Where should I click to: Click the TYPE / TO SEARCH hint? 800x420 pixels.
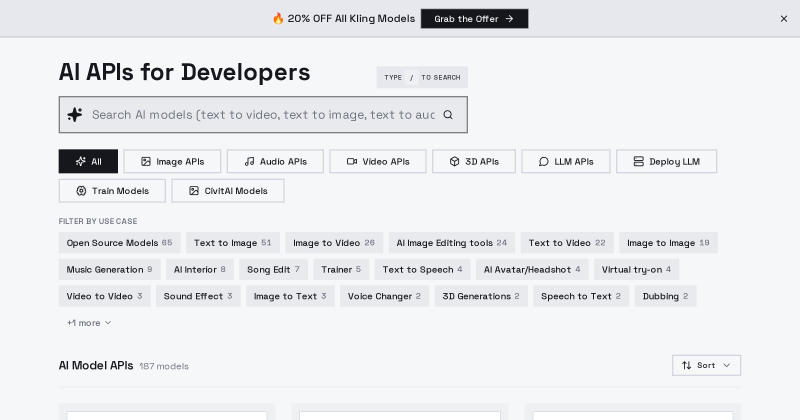(422, 78)
